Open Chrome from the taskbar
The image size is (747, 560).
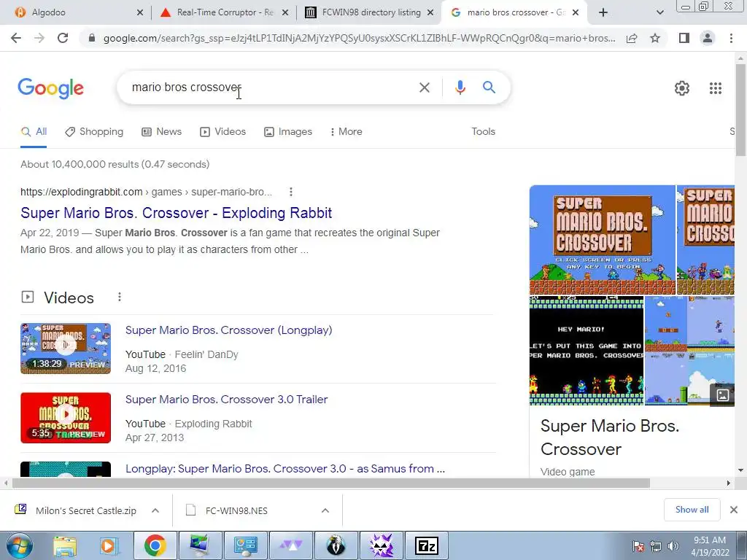(155, 545)
